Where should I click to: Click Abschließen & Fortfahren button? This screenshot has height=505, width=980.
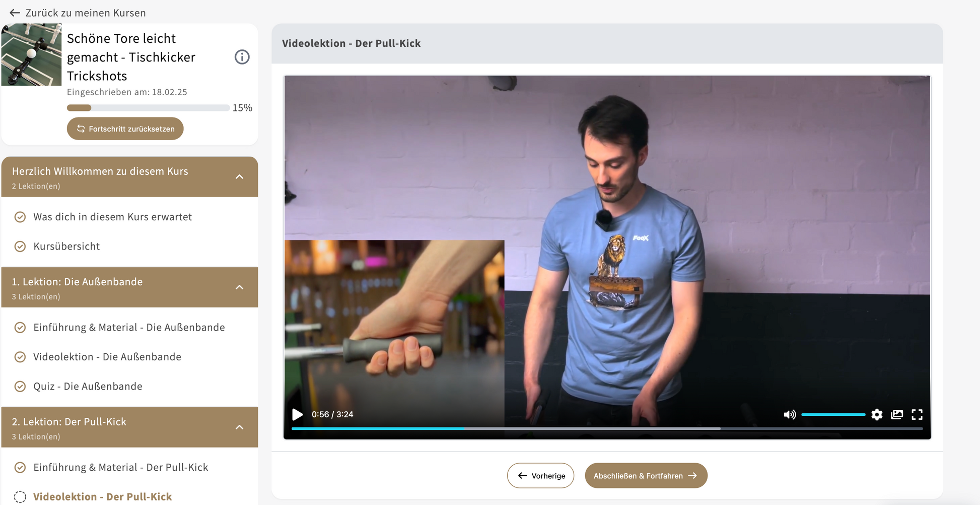tap(646, 475)
